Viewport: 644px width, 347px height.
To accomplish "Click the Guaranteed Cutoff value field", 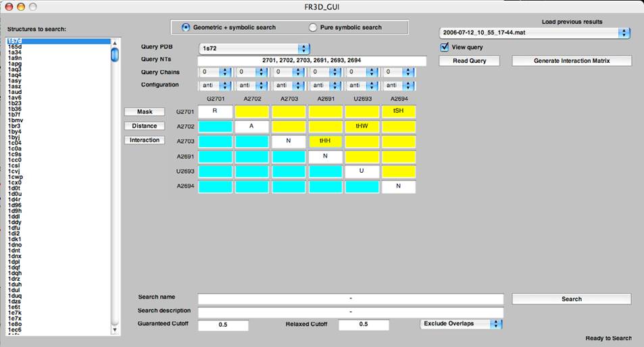I will (x=223, y=325).
